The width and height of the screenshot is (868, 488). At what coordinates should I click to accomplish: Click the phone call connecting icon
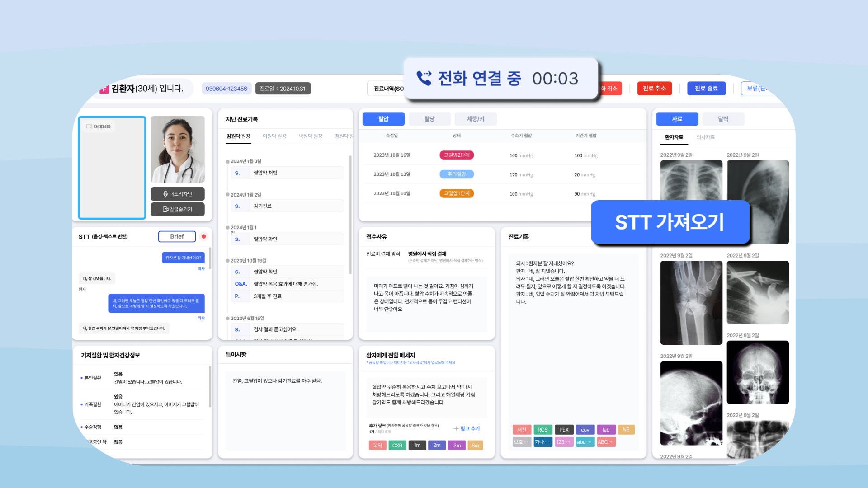[424, 78]
